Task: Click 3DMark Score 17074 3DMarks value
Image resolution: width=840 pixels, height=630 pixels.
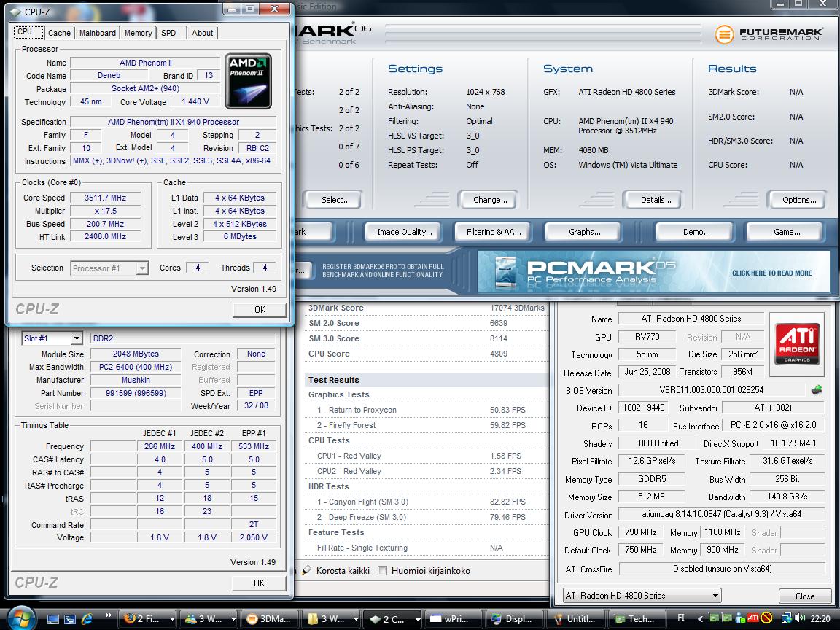Action: pyautogui.click(x=517, y=308)
